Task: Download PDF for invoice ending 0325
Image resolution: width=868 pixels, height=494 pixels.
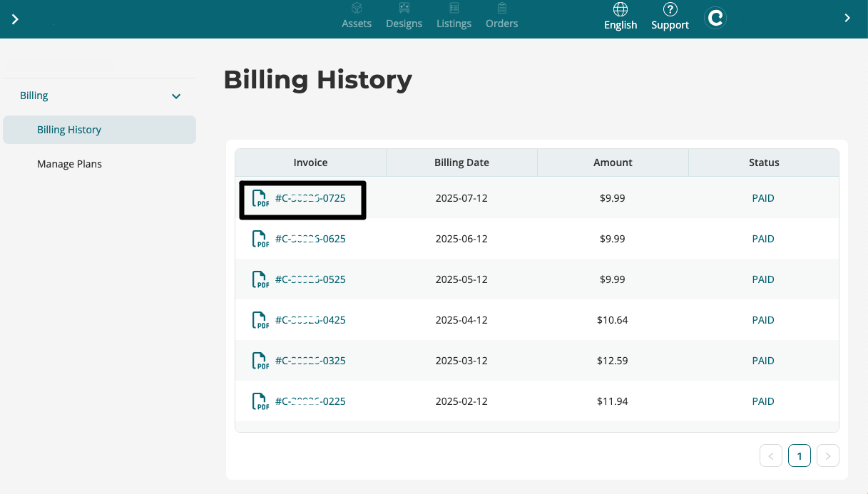Action: [261, 361]
